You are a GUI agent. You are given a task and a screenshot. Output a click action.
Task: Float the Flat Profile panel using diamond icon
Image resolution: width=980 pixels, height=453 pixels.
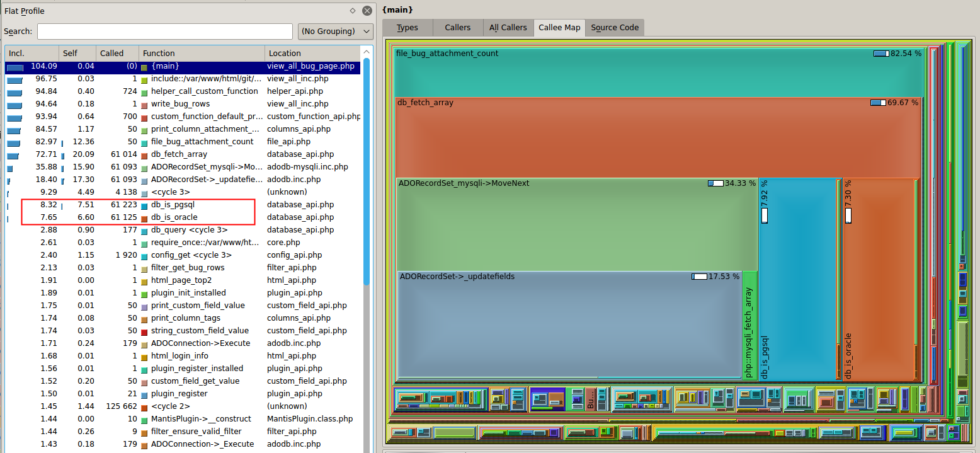[x=353, y=11]
